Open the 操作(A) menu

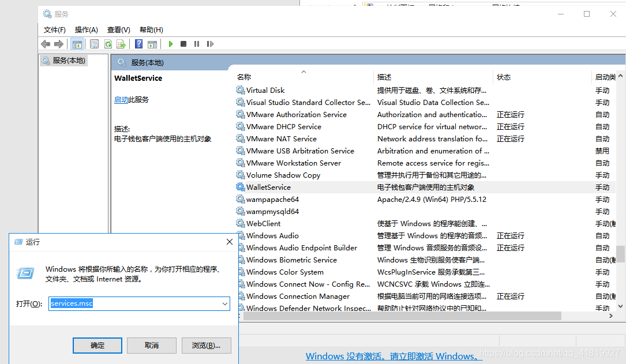click(x=86, y=30)
